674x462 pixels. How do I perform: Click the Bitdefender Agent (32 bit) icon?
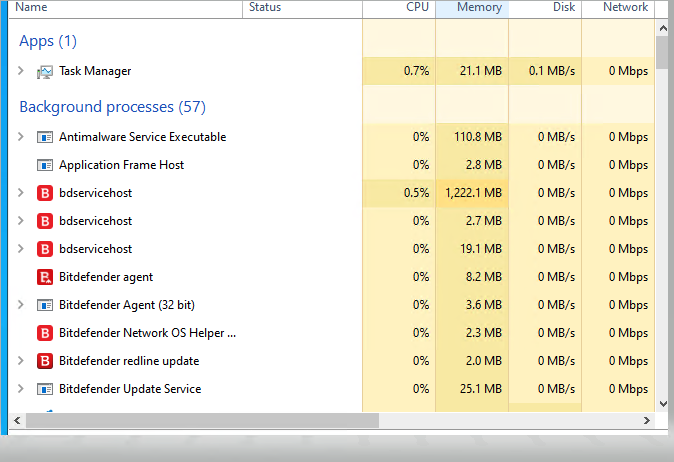tap(45, 305)
